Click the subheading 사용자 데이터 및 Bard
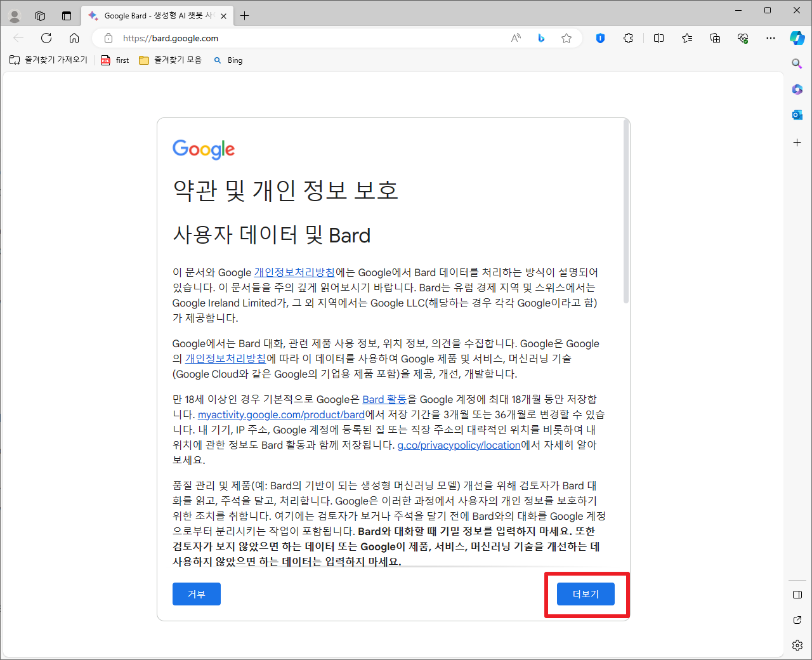 tap(272, 235)
